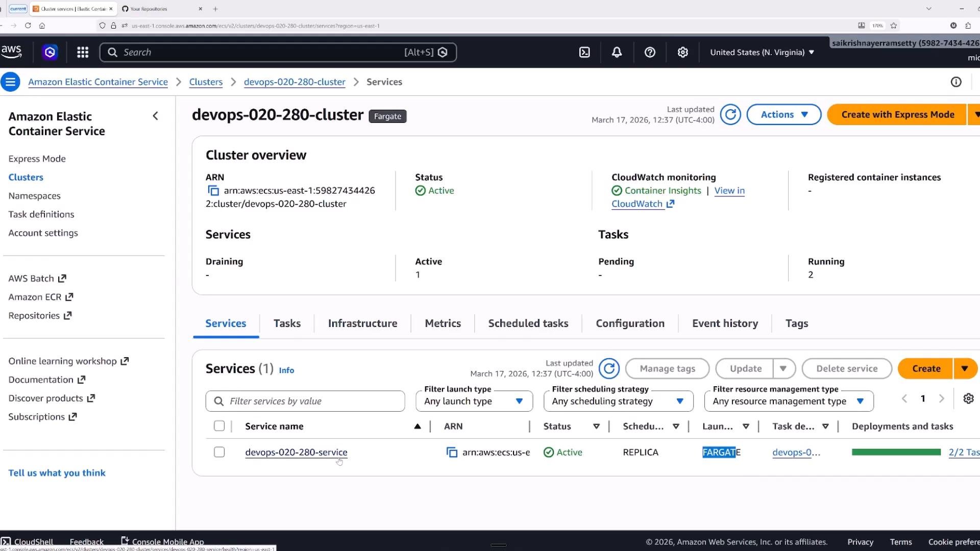Collapse the ECS sidebar with the arrow
The height and width of the screenshot is (551, 980).
coord(156,116)
